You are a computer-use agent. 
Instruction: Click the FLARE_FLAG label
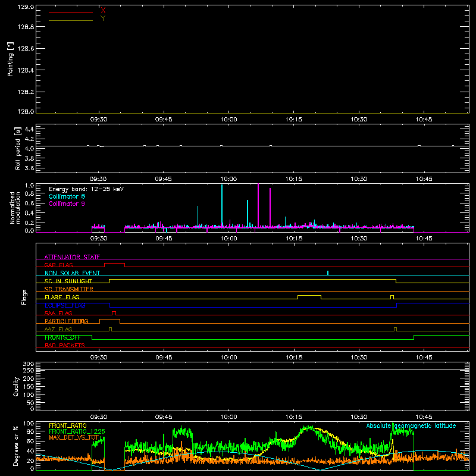tap(62, 297)
